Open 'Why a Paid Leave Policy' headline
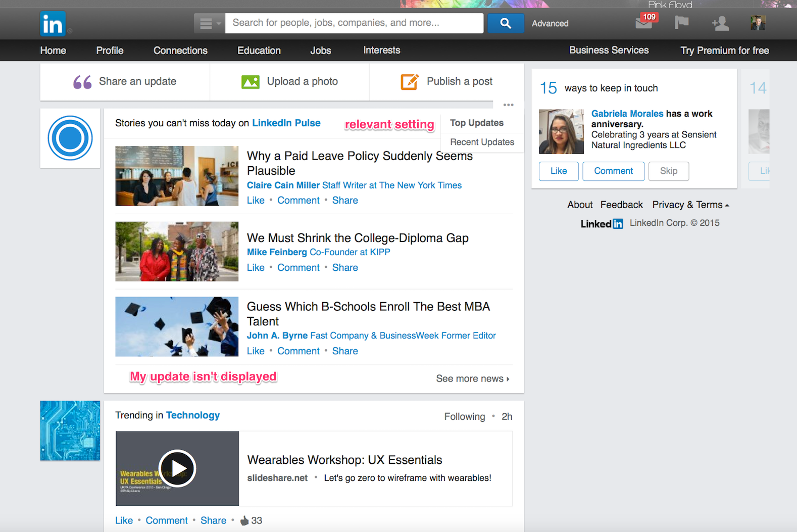Image resolution: width=797 pixels, height=532 pixels. click(360, 163)
